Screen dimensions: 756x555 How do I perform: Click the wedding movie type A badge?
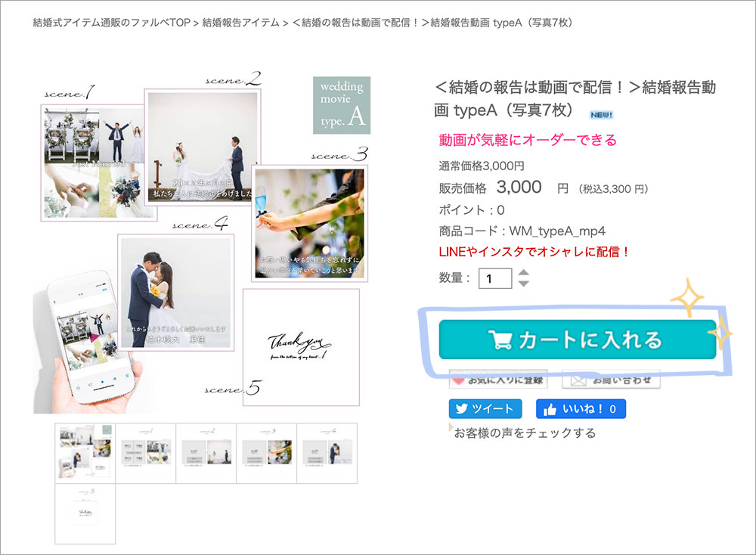[342, 104]
